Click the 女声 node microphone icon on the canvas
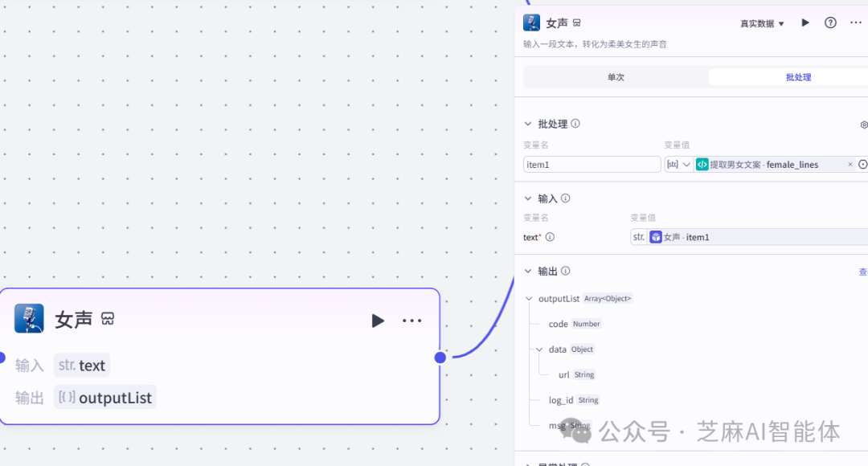868x466 pixels. 29,318
